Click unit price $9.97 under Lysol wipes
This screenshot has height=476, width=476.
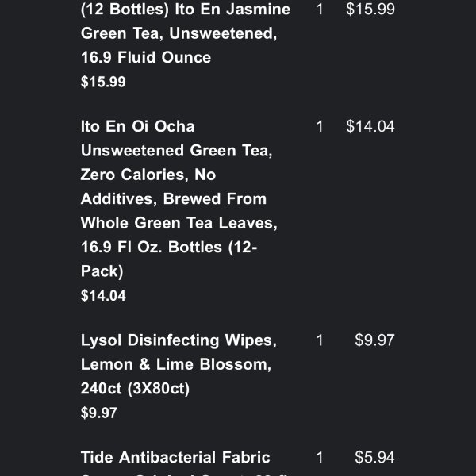[x=99, y=413]
